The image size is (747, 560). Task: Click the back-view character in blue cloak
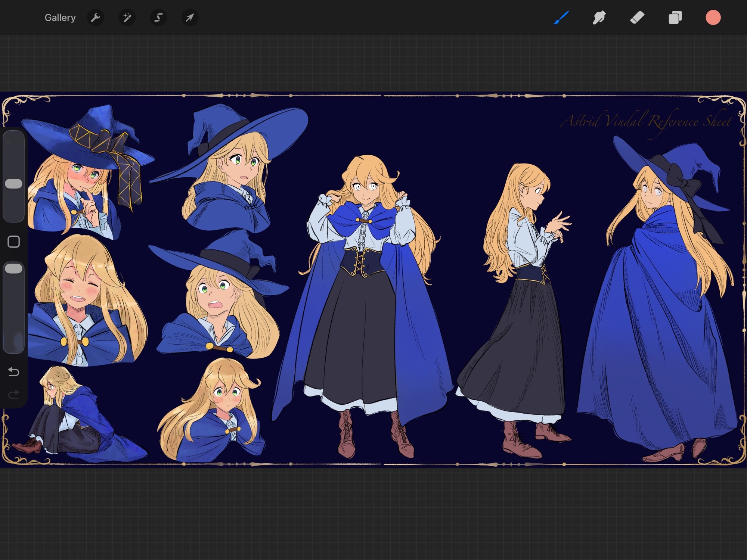click(657, 317)
